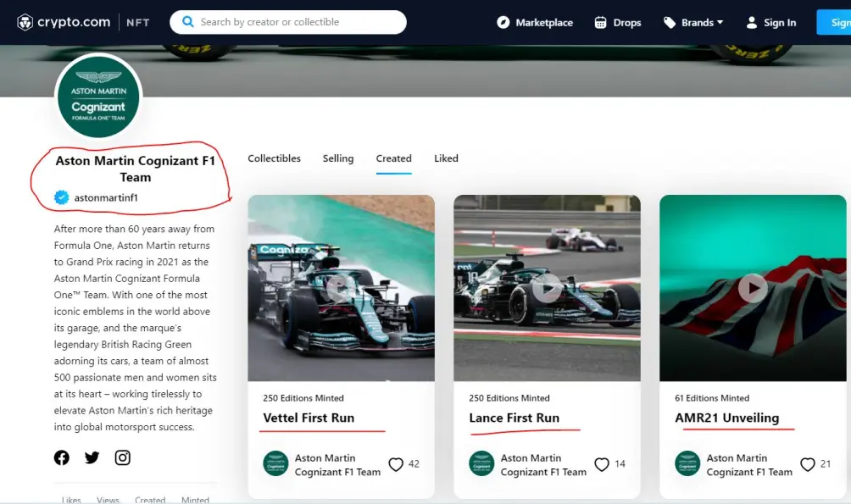Like the Lance First Run collectible
Viewport: 851px width, 504px height.
[x=601, y=464]
